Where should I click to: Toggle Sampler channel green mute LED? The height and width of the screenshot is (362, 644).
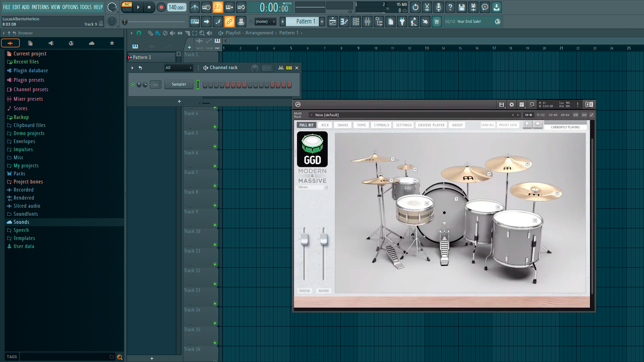tap(133, 84)
